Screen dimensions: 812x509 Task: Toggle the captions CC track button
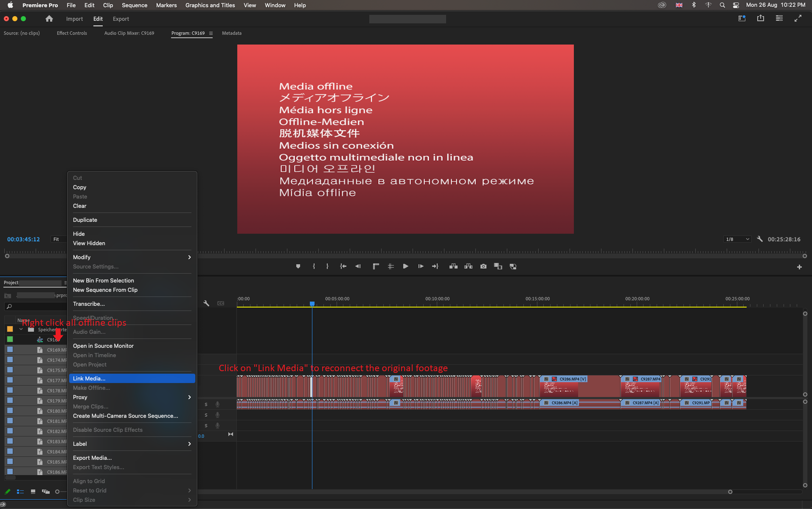click(221, 303)
